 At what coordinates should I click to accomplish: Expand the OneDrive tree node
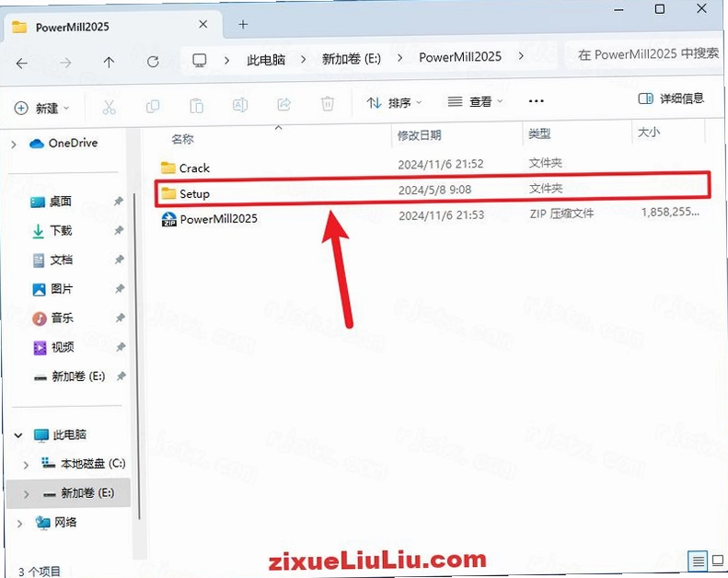coord(14,144)
